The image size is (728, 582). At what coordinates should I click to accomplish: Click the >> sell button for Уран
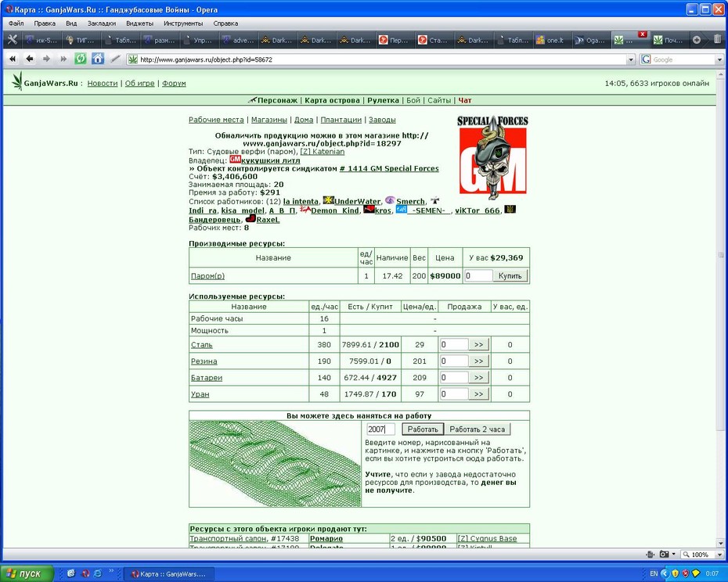[478, 394]
